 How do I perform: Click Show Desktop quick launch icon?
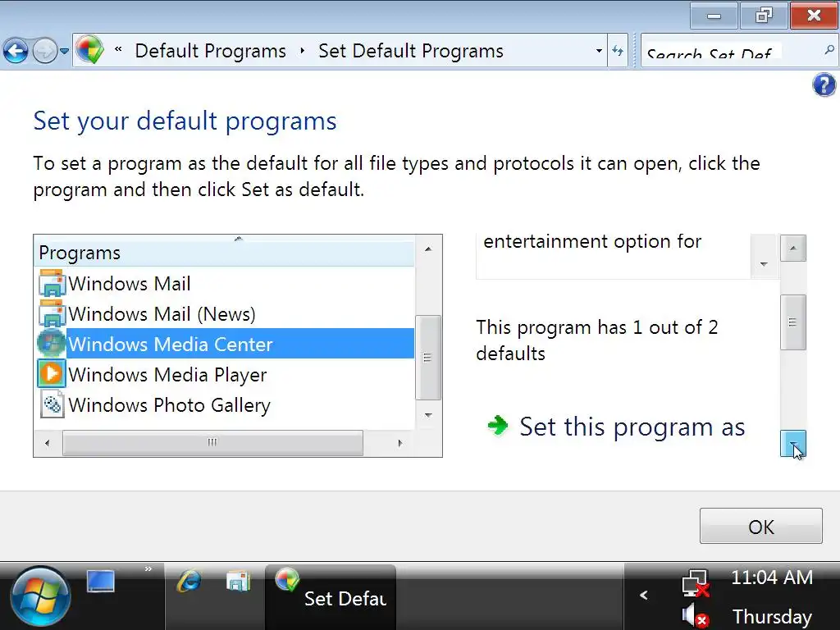point(101,582)
